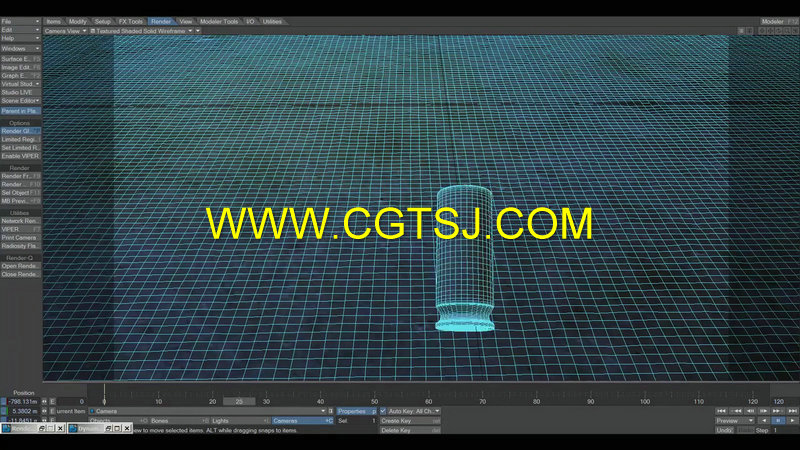
Task: Click the arrows button beside Y position value
Action: [x=44, y=411]
